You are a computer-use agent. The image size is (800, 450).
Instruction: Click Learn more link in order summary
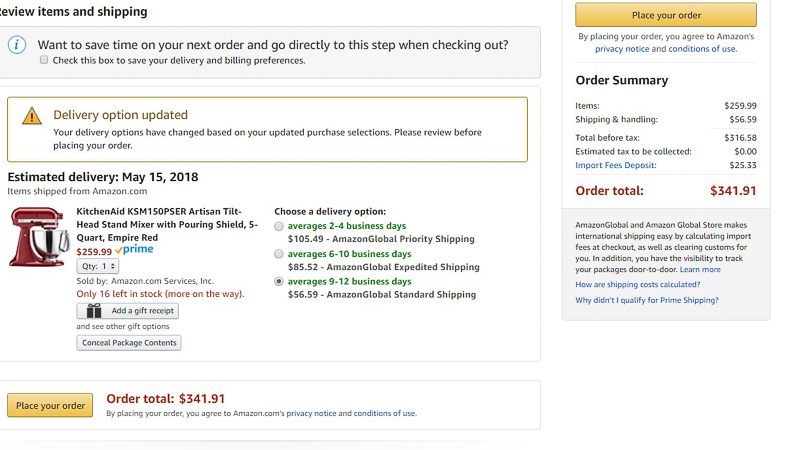tap(700, 270)
